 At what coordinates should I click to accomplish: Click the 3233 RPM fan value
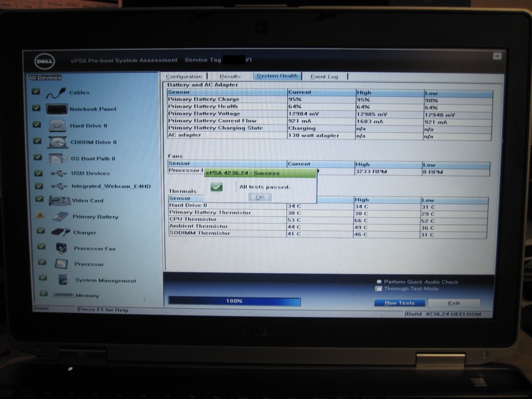tap(371, 171)
